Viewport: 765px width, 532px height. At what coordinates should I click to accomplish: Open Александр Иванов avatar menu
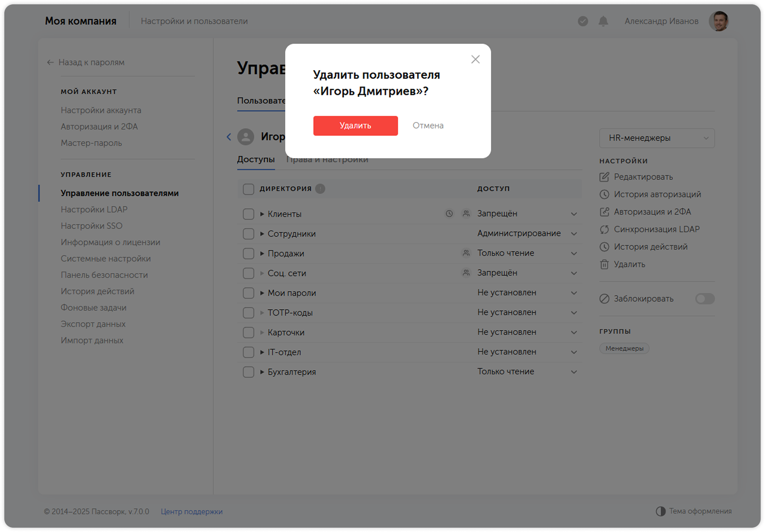click(719, 21)
